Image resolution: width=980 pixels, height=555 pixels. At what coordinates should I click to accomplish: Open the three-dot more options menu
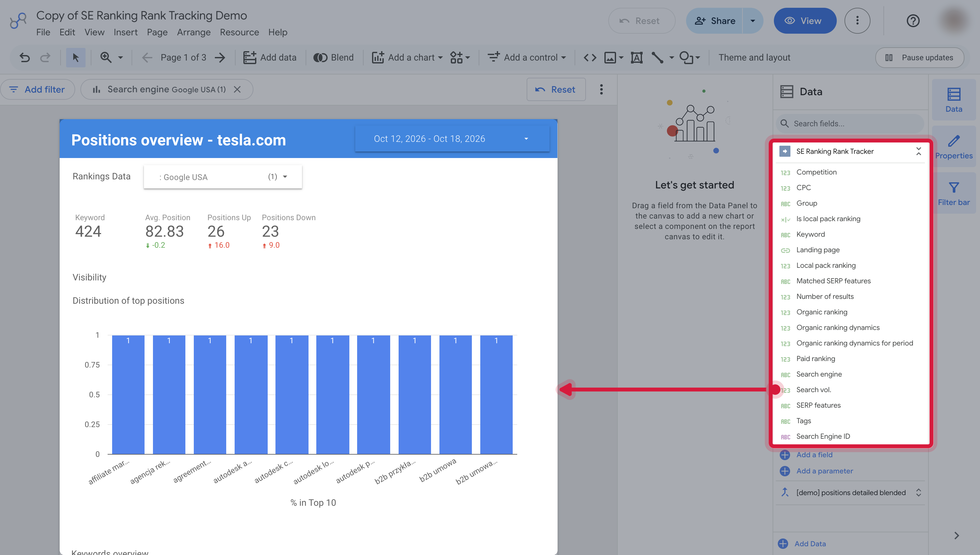[x=857, y=21]
